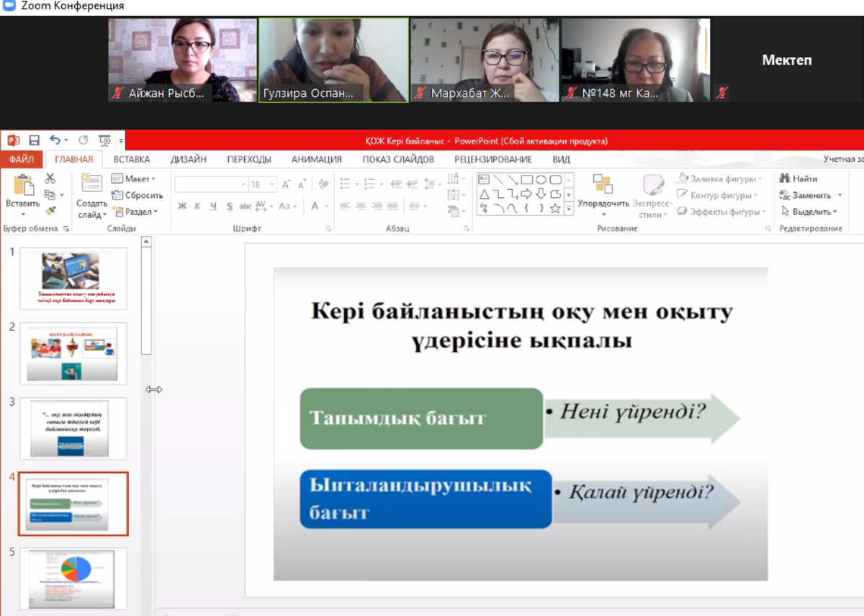Open the АНИМАЦИЯ ribbon tab
Screen dimensions: 864x616
tap(316, 160)
